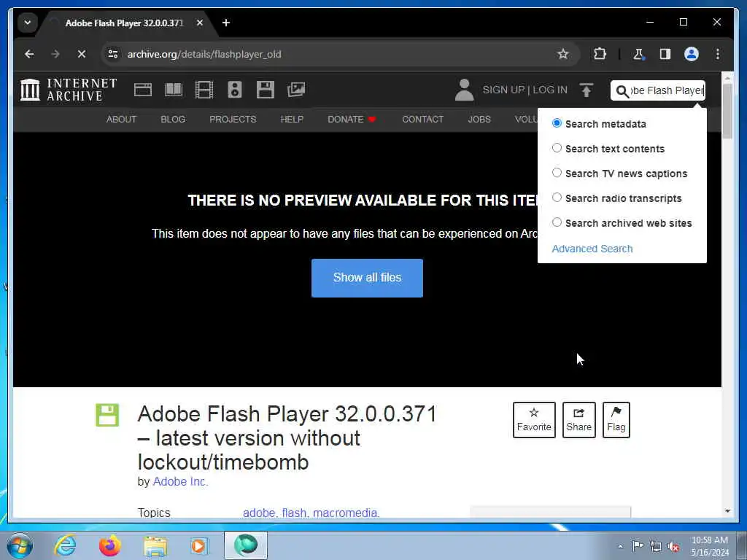Open the Adobe Inc. author link
747x560 pixels.
(180, 481)
